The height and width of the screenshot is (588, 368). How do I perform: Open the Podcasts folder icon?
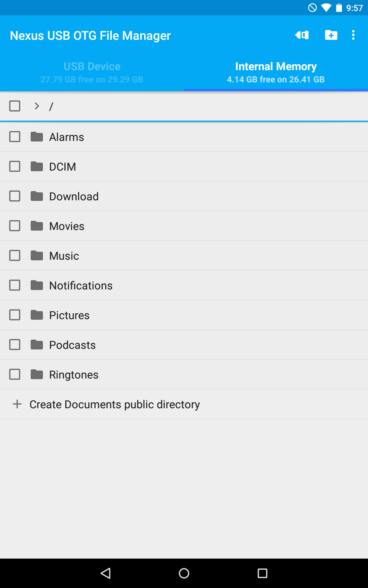(37, 345)
